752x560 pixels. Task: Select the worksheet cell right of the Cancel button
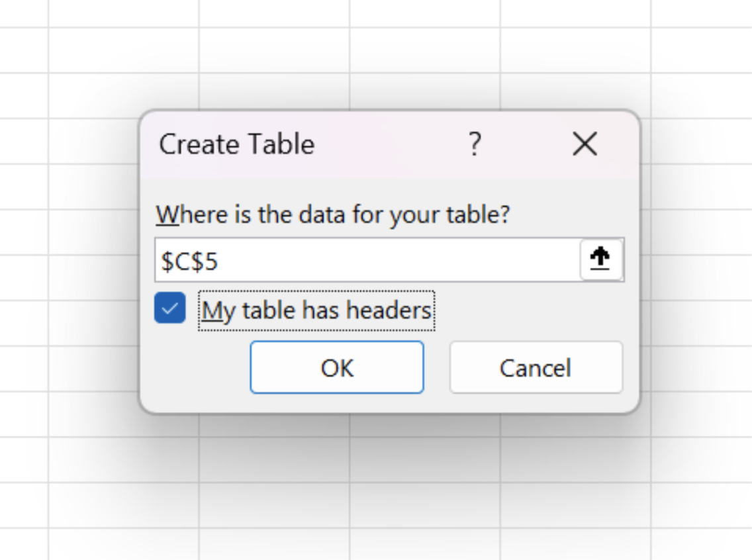[701, 368]
